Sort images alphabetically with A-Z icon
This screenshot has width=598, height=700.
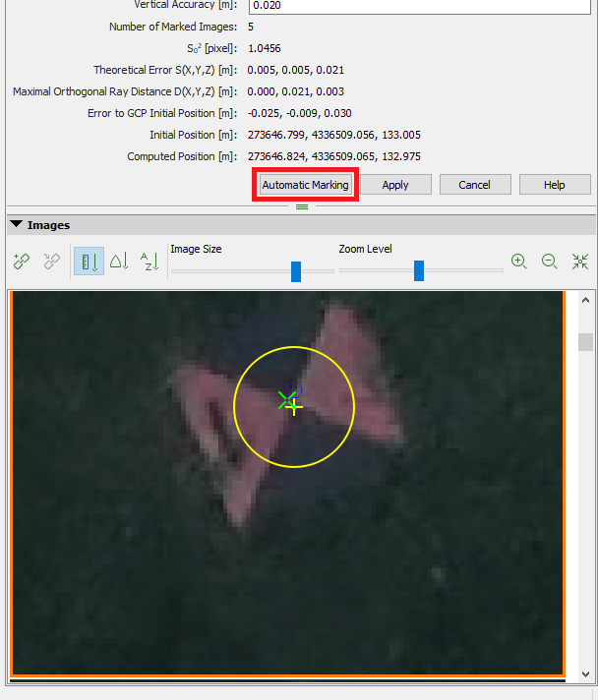pyautogui.click(x=149, y=262)
